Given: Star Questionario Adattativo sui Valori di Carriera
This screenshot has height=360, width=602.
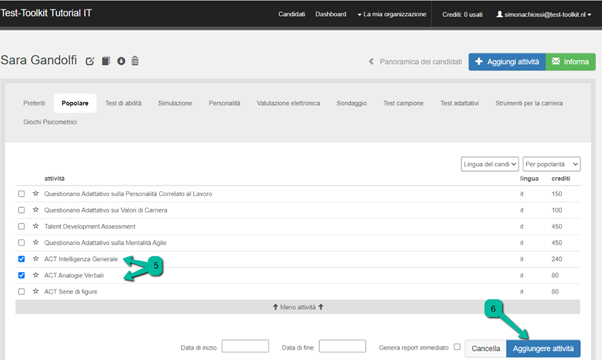Looking at the screenshot, I should pyautogui.click(x=36, y=210).
